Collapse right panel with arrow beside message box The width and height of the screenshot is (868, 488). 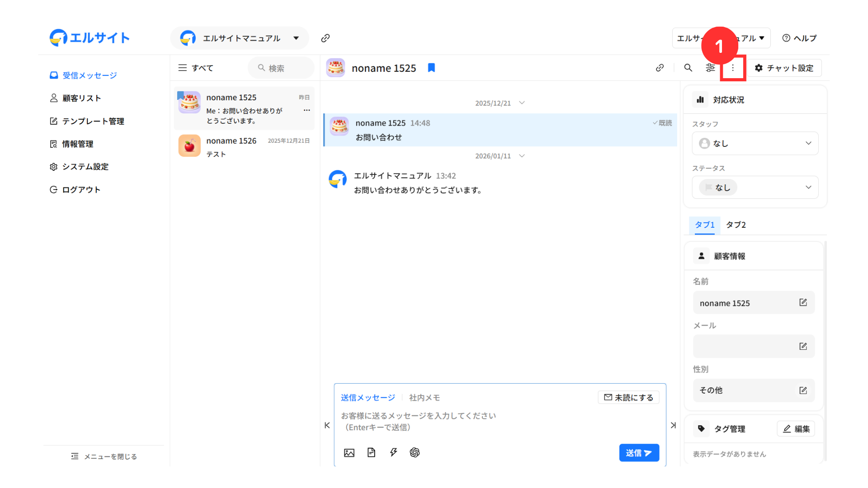click(673, 425)
